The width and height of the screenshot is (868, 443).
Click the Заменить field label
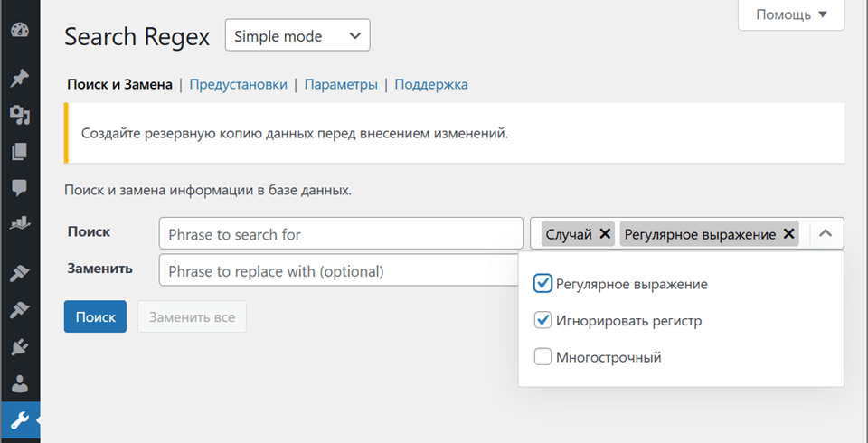100,268
